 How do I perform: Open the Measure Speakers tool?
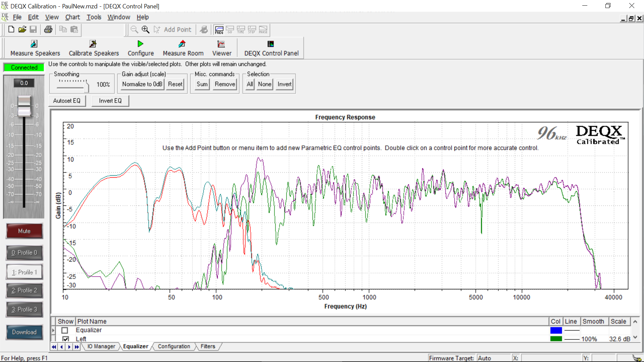point(35,48)
